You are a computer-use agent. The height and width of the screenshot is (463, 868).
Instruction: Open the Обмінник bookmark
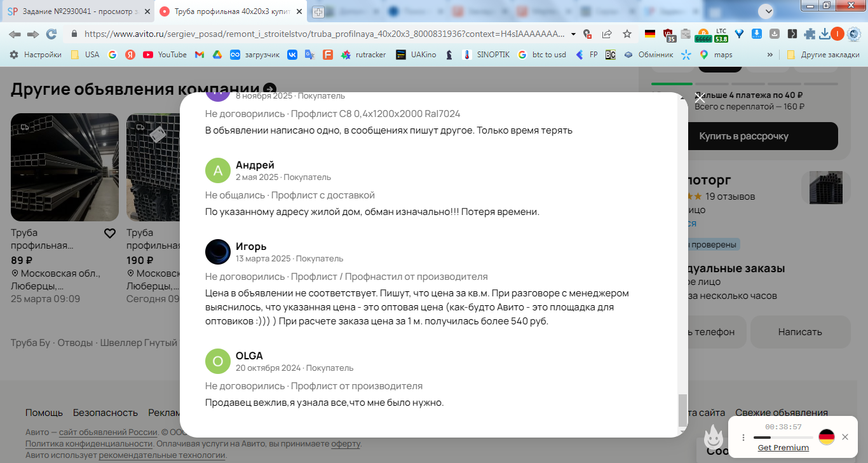[648, 55]
